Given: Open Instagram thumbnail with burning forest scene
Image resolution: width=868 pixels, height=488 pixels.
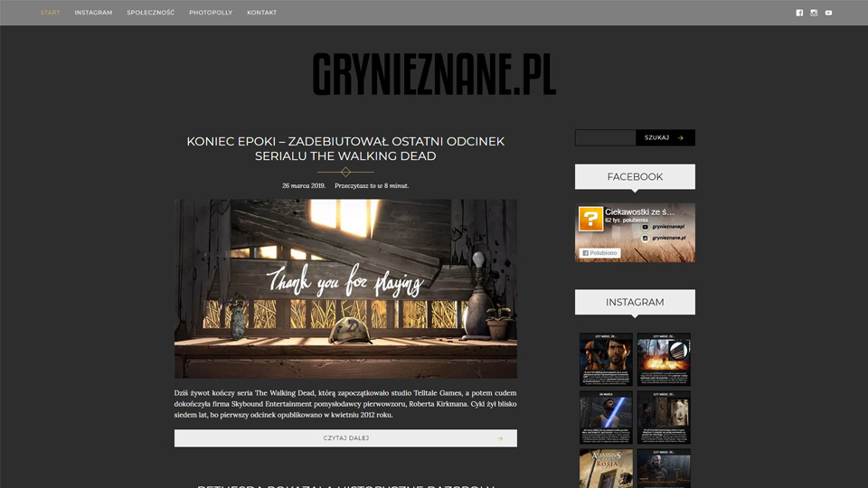Looking at the screenshot, I should (664, 360).
